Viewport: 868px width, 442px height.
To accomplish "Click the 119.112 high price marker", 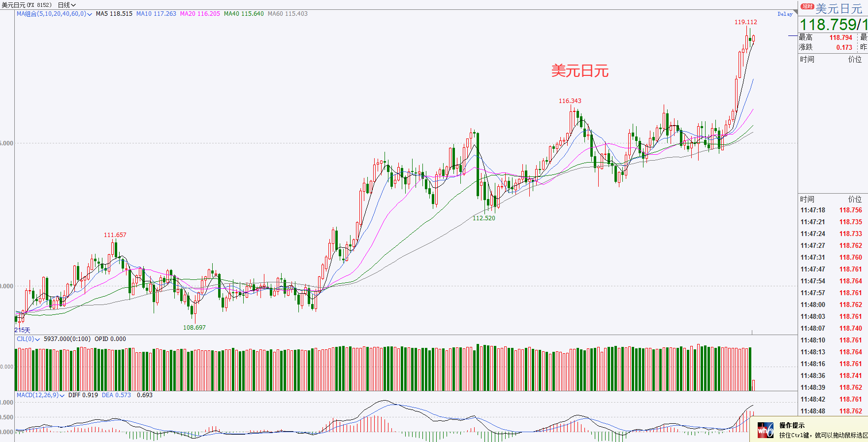I will (745, 22).
